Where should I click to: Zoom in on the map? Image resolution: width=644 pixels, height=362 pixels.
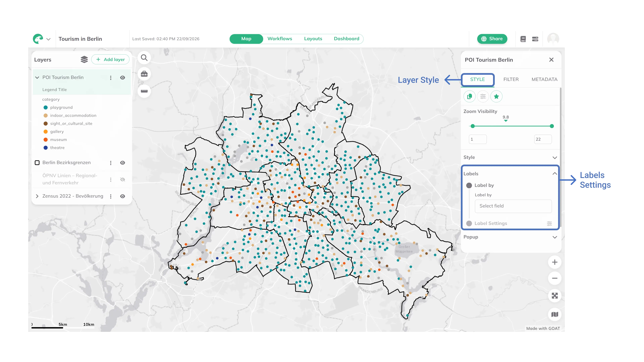coord(554,262)
